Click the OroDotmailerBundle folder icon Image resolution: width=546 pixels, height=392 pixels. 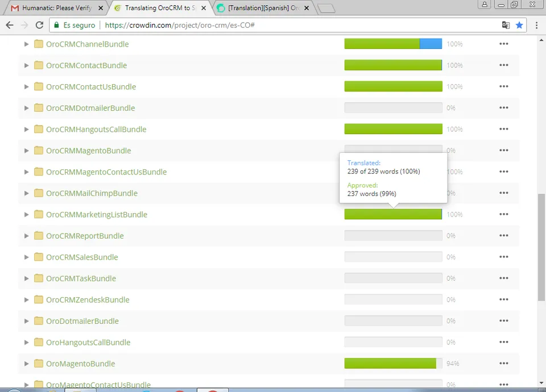[38, 320]
